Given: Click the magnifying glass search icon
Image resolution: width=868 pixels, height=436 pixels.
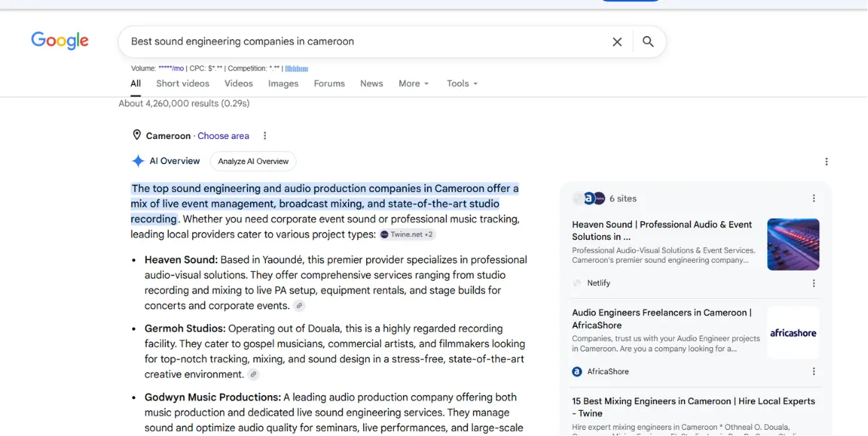Looking at the screenshot, I should 648,42.
